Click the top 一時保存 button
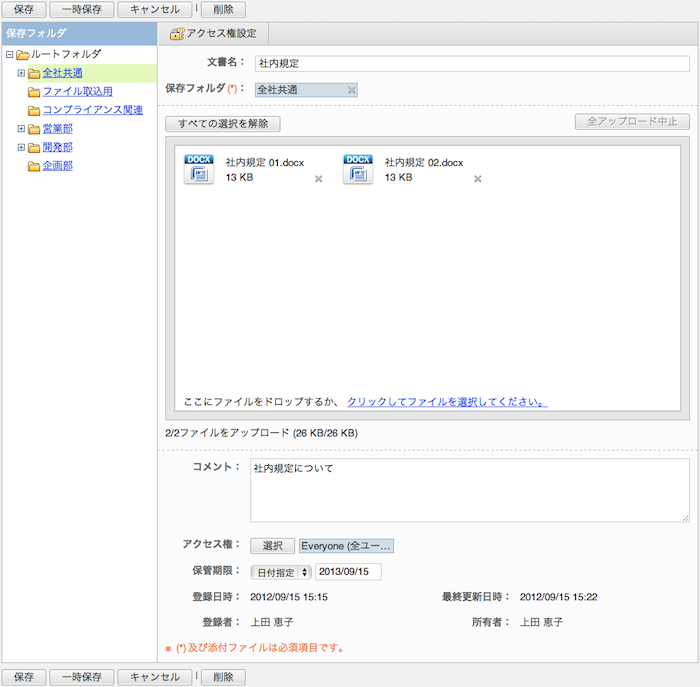The height and width of the screenshot is (687, 700). tap(82, 9)
